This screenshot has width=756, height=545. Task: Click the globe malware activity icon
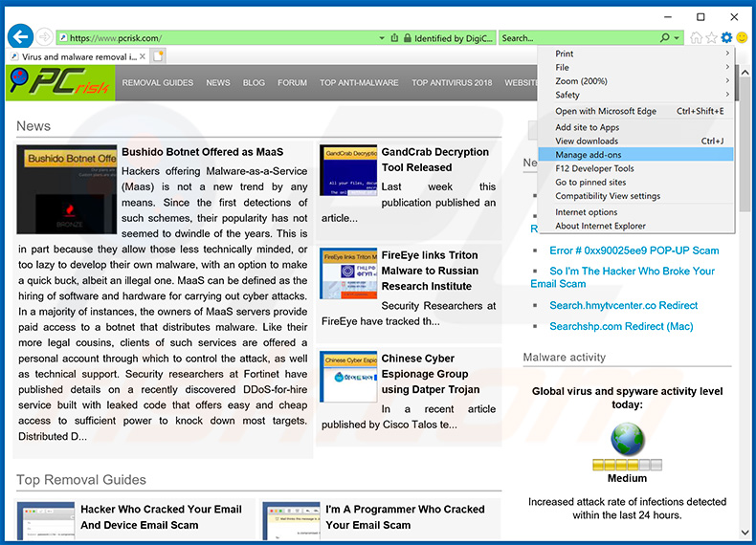[627, 439]
